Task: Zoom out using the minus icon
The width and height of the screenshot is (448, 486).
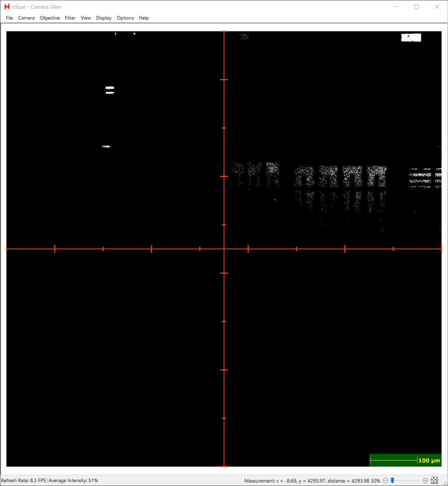Action: pos(385,480)
